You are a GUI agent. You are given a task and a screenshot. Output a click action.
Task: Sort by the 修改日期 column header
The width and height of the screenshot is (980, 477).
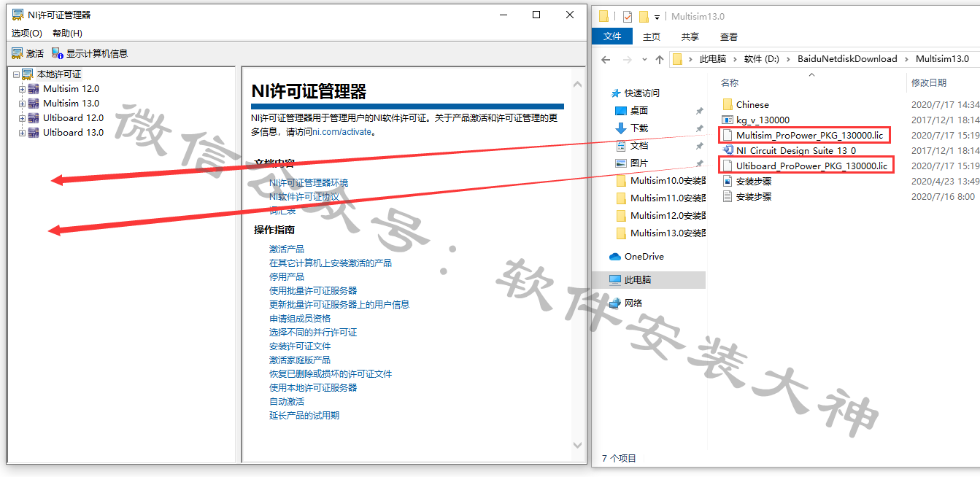point(929,82)
